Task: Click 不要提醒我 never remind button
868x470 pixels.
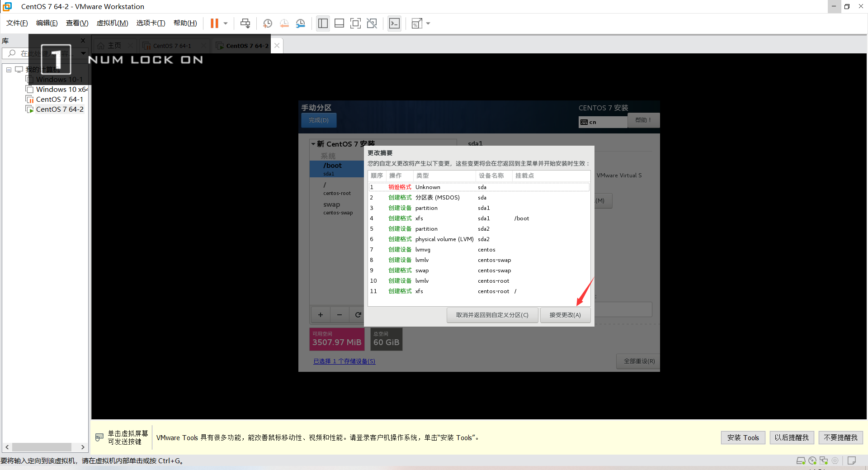Action: coord(840,438)
